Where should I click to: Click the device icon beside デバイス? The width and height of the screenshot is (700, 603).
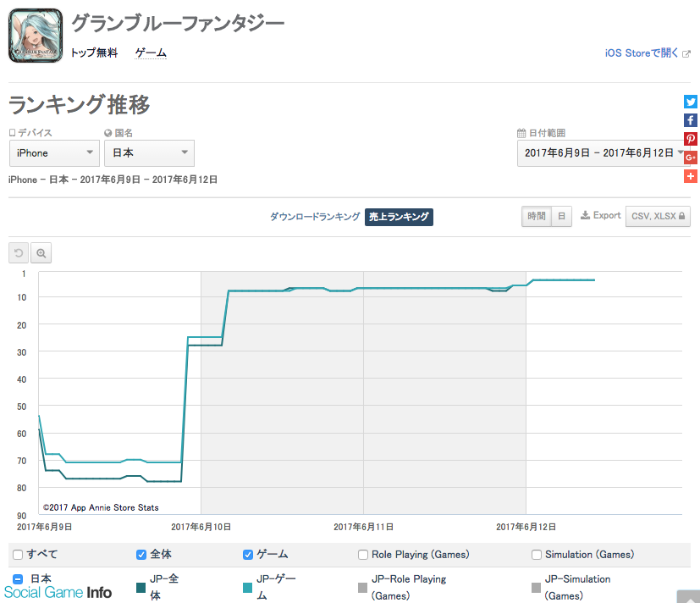tap(12, 133)
